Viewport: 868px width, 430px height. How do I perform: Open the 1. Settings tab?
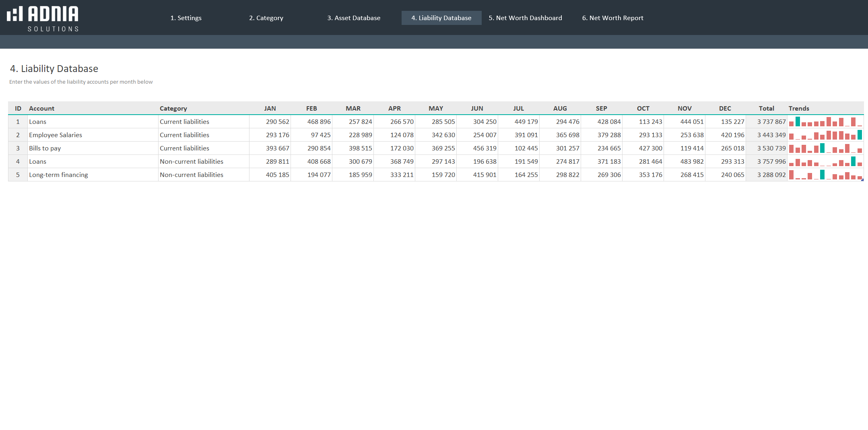[186, 18]
